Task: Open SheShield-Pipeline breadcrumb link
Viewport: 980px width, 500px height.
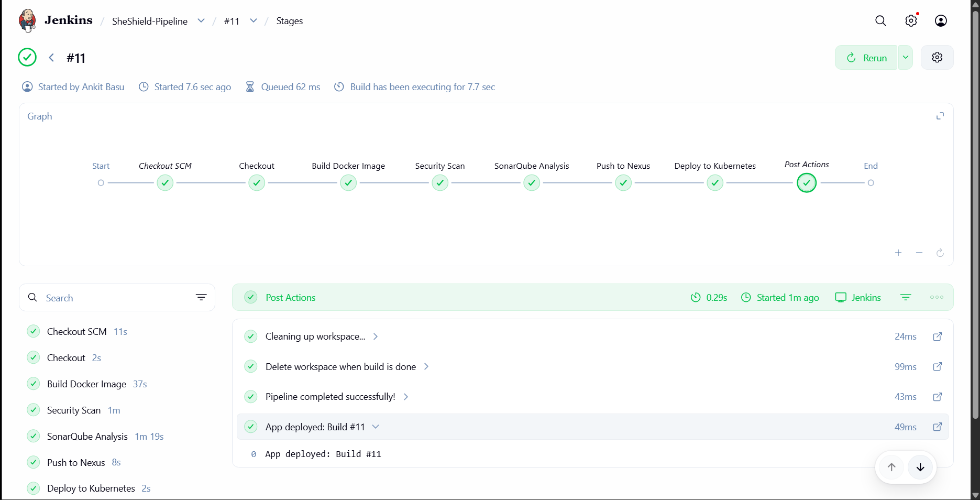Action: tap(150, 21)
